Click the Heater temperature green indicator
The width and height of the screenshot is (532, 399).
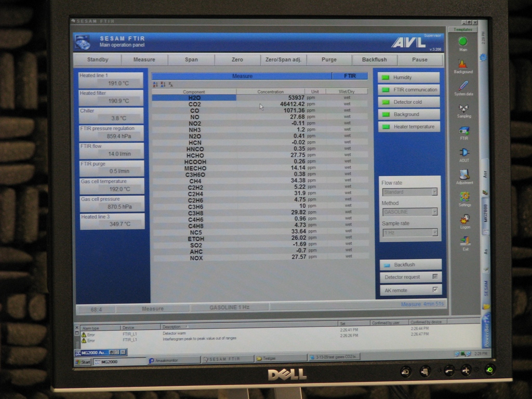tap(386, 127)
